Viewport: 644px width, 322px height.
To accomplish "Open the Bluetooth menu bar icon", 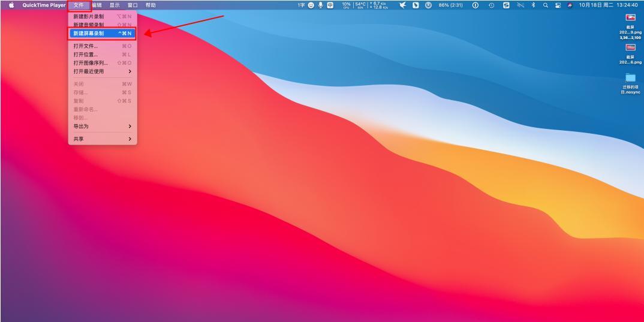I will click(534, 5).
